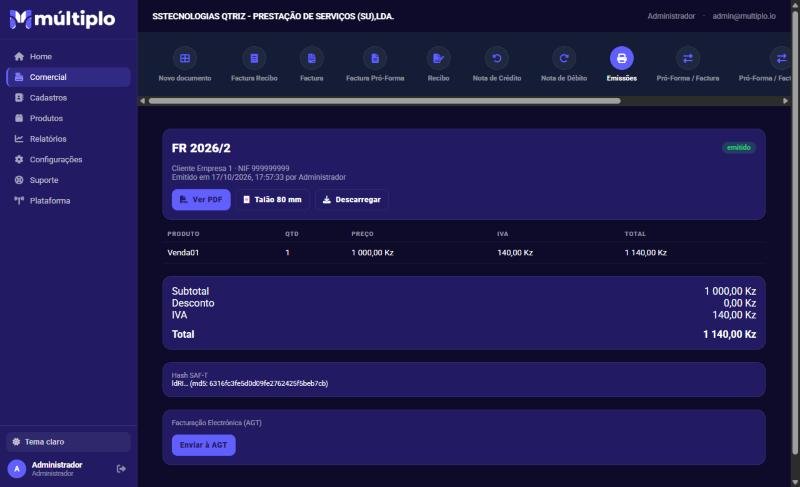Click the Administrador avatar circle

pos(17,469)
